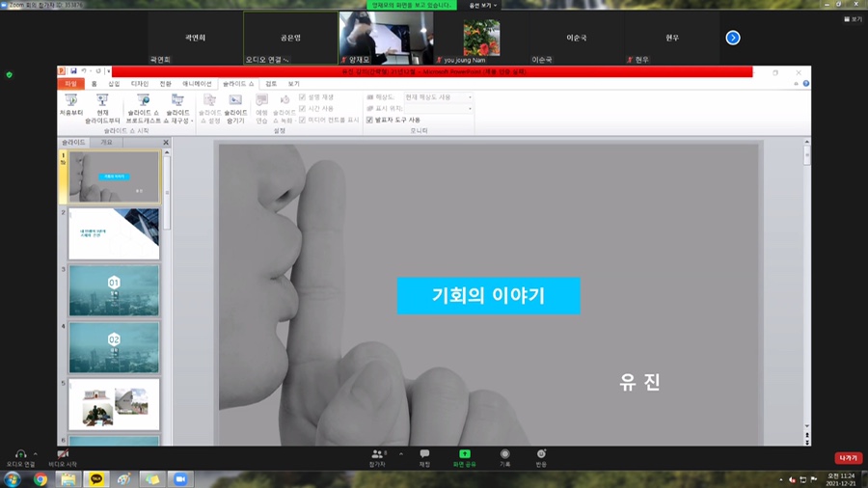Viewport: 868px width, 488px height.
Task: Open the quick access toolbar customize dropdown
Action: [108, 71]
